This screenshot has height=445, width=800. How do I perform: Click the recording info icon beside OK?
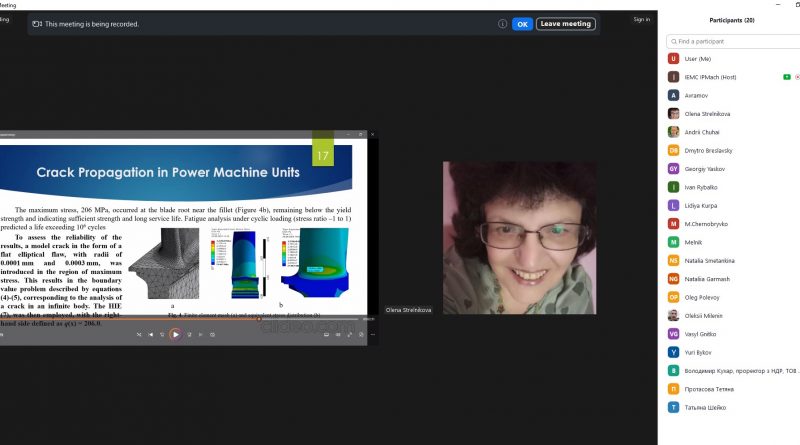point(503,24)
